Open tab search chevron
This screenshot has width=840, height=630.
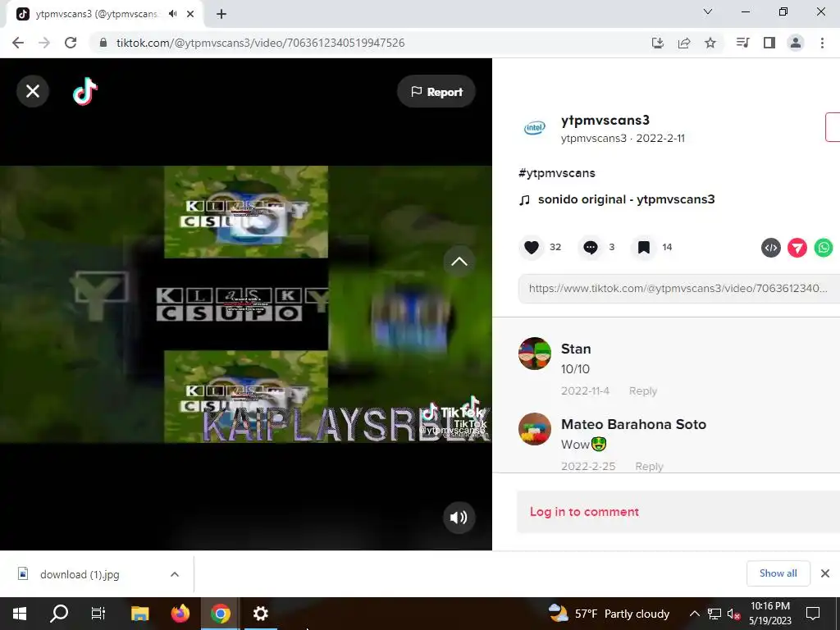[708, 11]
